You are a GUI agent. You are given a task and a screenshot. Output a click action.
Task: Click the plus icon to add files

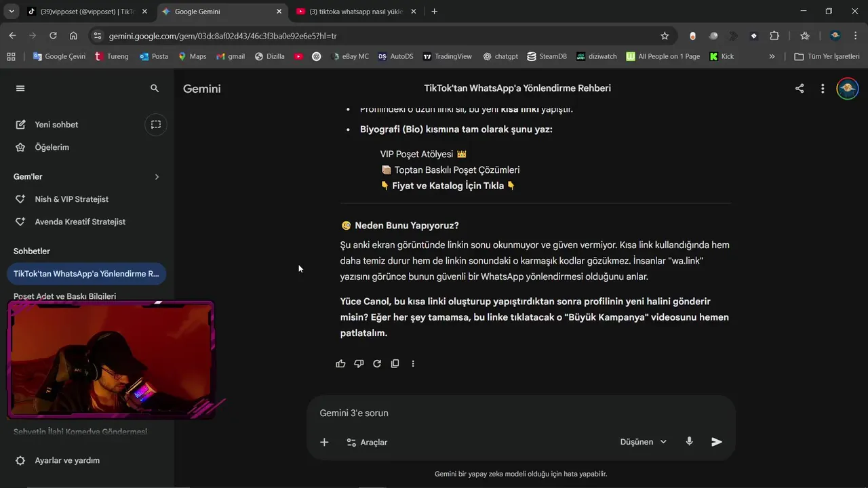324,442
